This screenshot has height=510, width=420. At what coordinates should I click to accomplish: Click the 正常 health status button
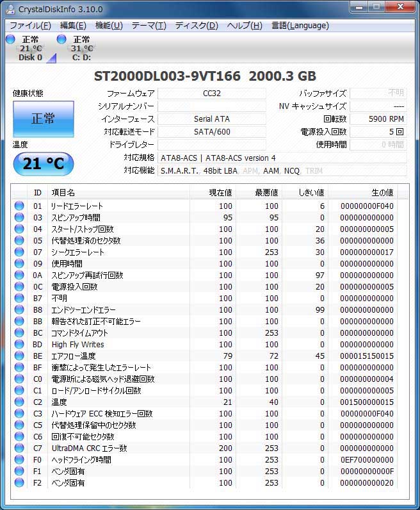(44, 119)
